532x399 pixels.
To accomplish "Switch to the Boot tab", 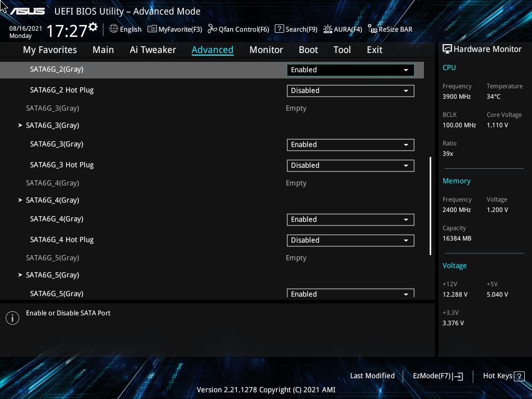I will click(308, 50).
